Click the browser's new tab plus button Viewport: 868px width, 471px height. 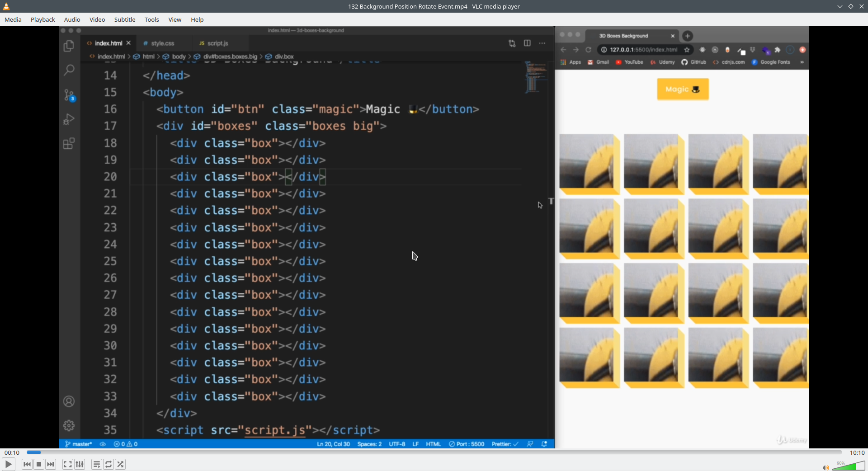click(x=688, y=36)
